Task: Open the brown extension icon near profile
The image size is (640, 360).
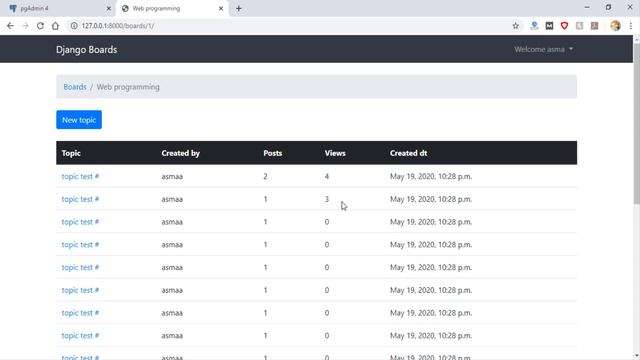Action: click(594, 26)
